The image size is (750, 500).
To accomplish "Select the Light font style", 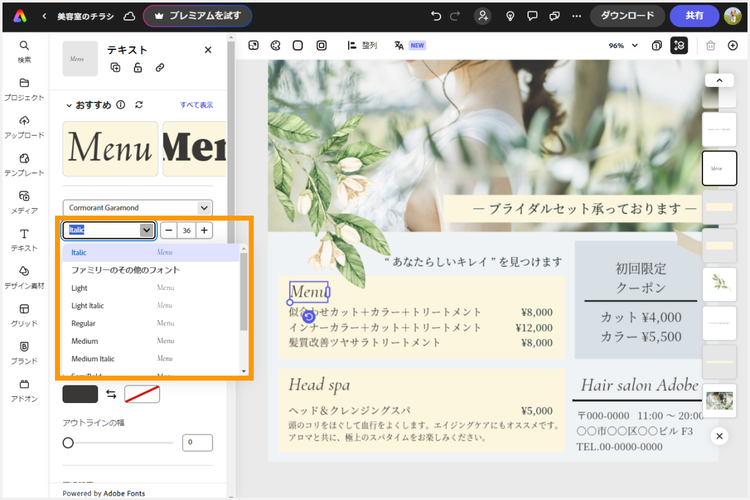I will click(x=151, y=288).
